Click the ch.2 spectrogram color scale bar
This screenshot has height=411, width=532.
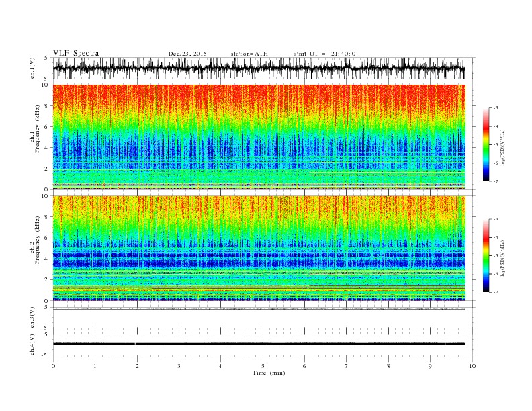coord(486,256)
